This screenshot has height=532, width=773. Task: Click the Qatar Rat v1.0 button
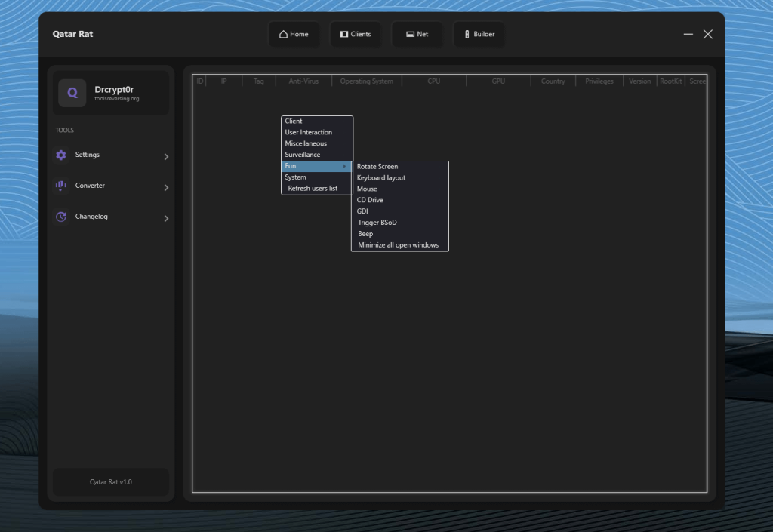111,481
